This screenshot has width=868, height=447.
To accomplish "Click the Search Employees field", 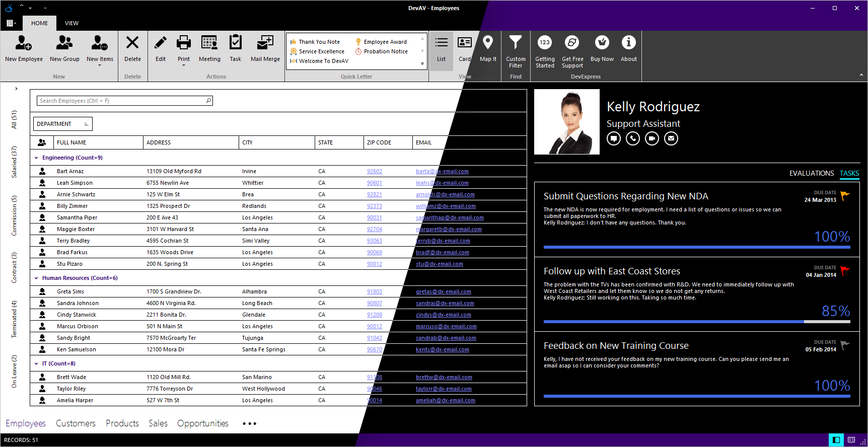I will (x=121, y=101).
